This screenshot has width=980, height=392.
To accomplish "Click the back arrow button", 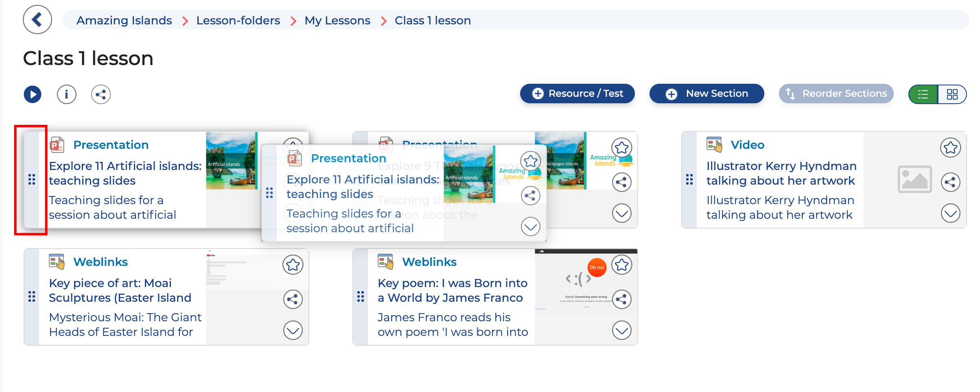I will 37,20.
